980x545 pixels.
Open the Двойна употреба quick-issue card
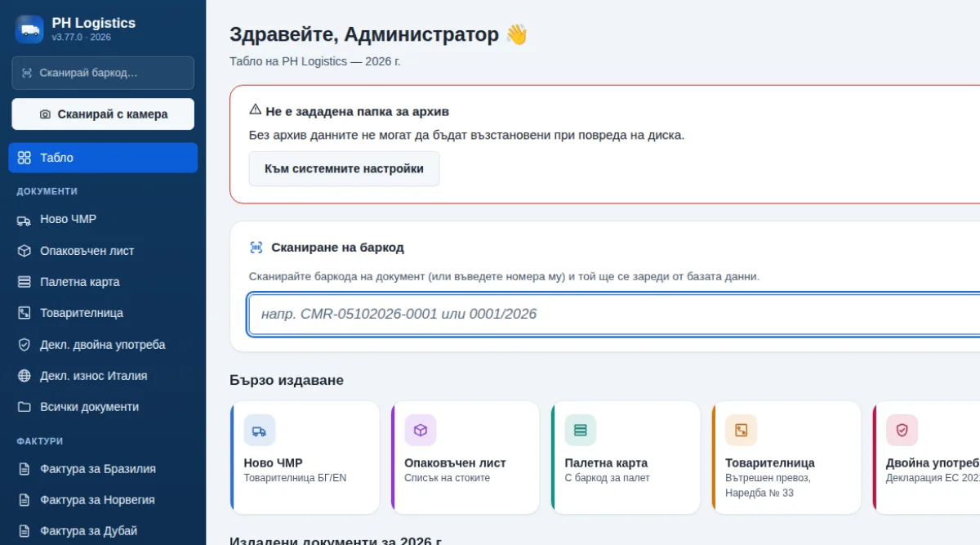click(x=926, y=458)
